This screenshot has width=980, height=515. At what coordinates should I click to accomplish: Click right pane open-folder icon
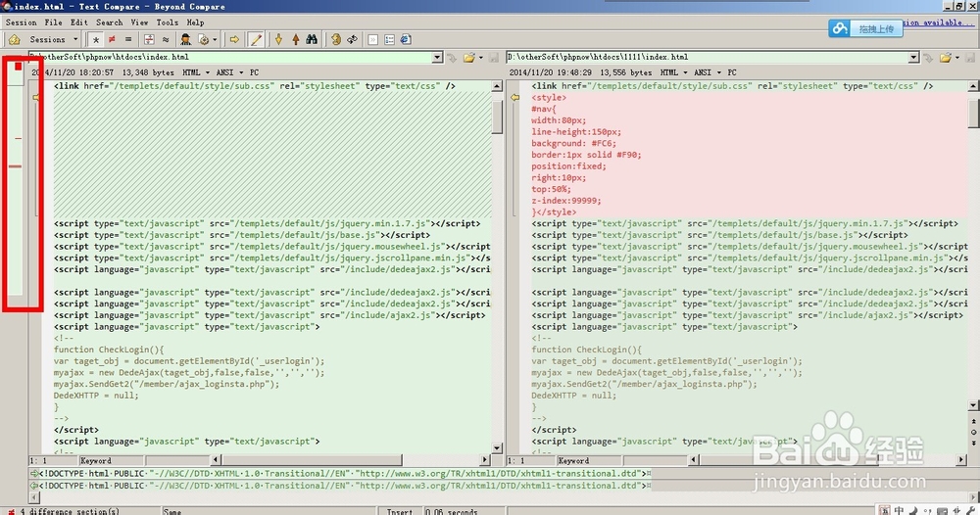click(x=945, y=58)
